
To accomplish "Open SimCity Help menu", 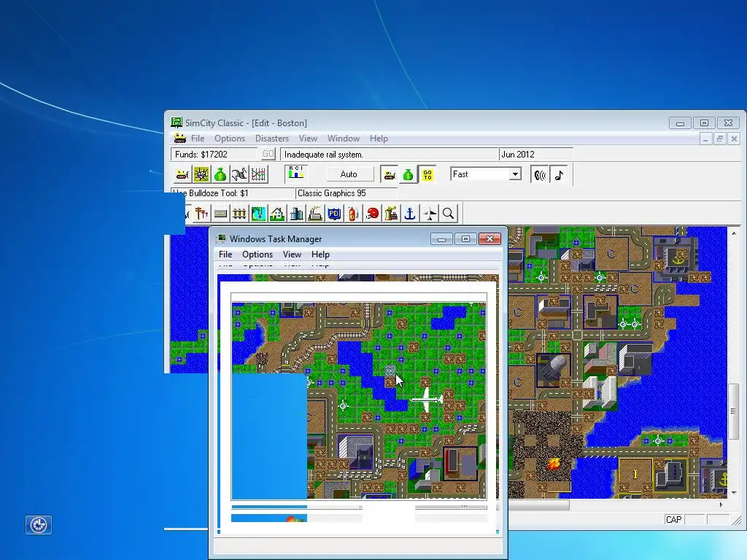I will click(x=379, y=138).
